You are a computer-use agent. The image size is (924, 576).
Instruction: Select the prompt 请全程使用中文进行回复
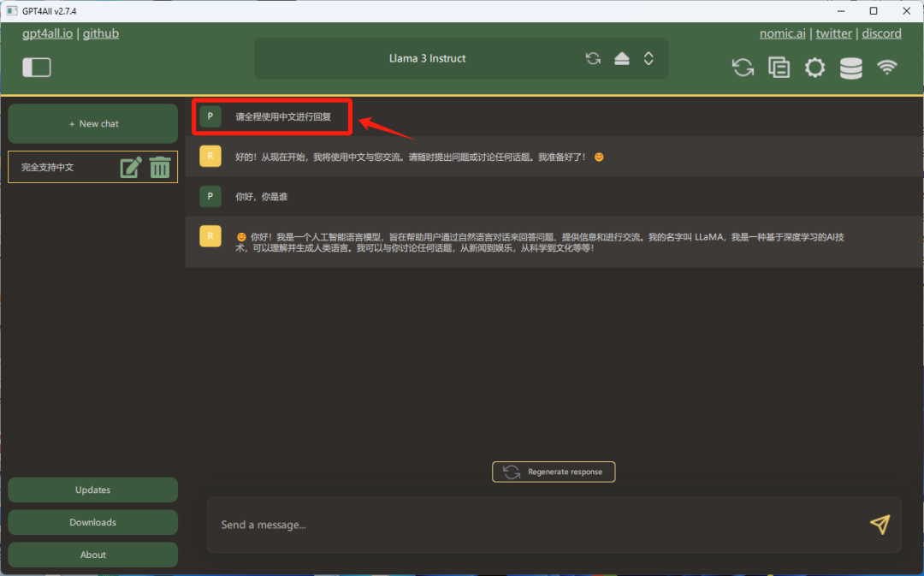click(283, 116)
